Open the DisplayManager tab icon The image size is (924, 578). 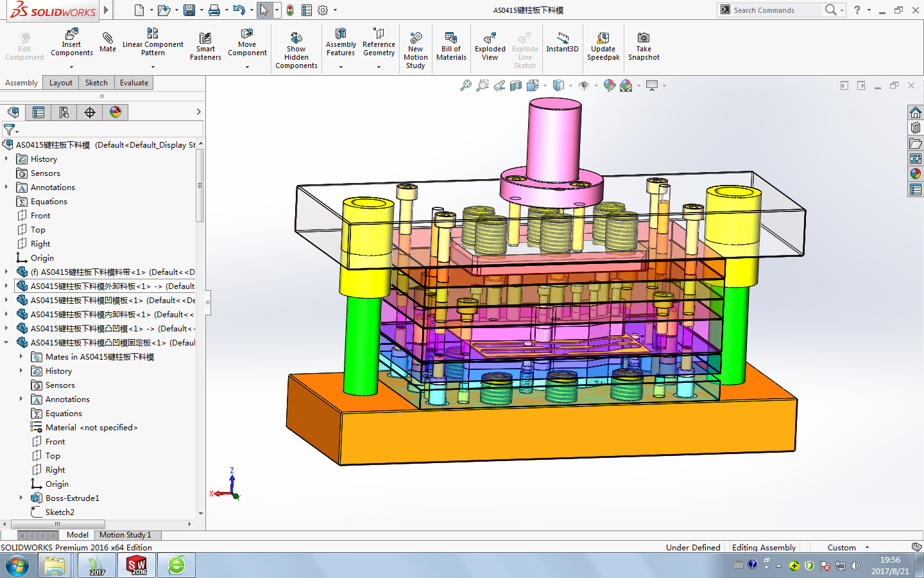click(x=116, y=112)
